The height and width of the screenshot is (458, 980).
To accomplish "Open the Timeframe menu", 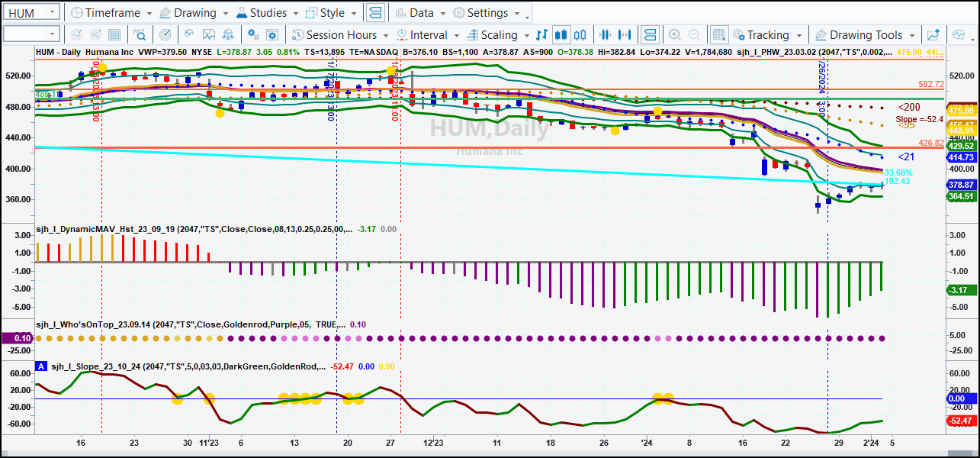I will click(x=111, y=13).
